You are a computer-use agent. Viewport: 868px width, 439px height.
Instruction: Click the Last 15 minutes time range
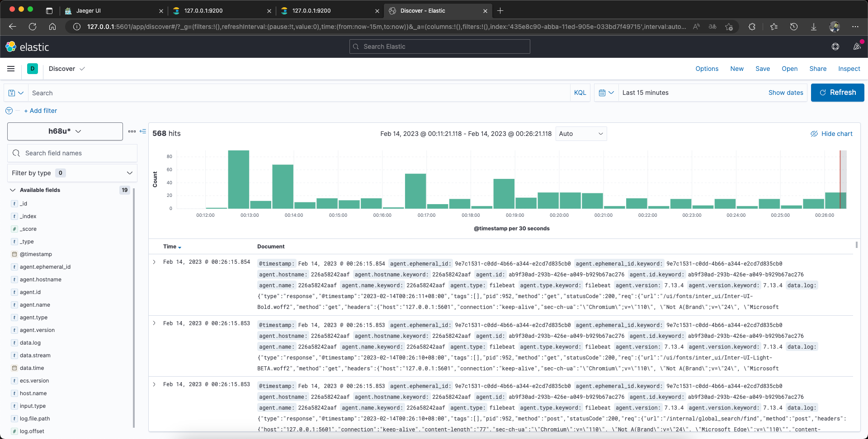click(645, 93)
